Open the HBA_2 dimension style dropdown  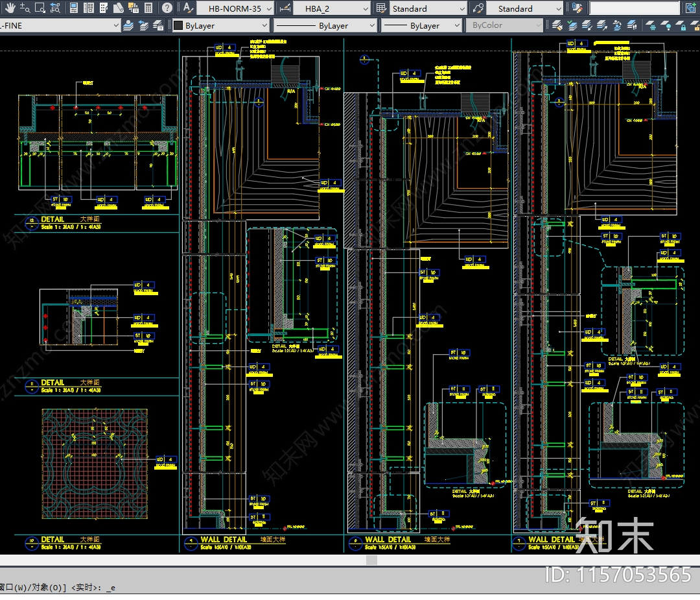[366, 9]
